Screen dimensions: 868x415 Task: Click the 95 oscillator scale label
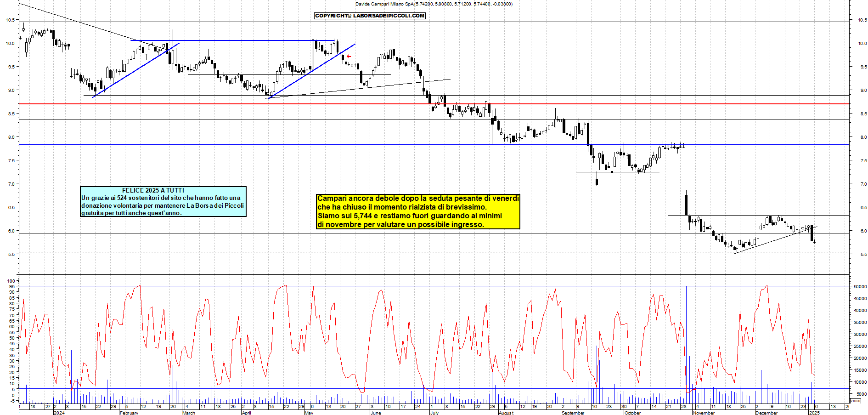coord(13,286)
